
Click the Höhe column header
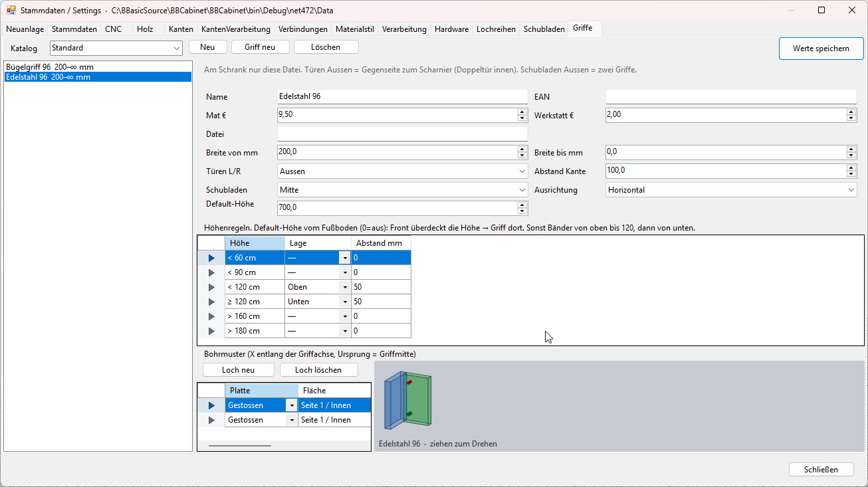click(255, 243)
